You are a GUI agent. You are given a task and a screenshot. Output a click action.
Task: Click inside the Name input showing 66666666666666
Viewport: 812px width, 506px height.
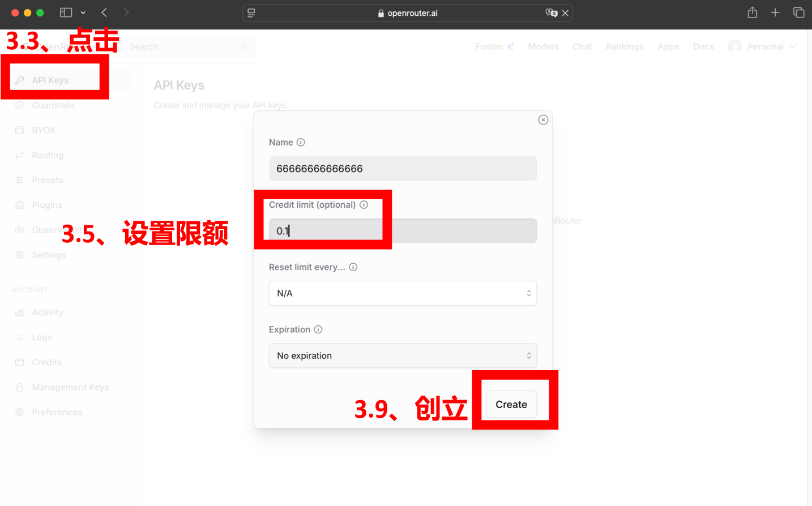pos(403,168)
